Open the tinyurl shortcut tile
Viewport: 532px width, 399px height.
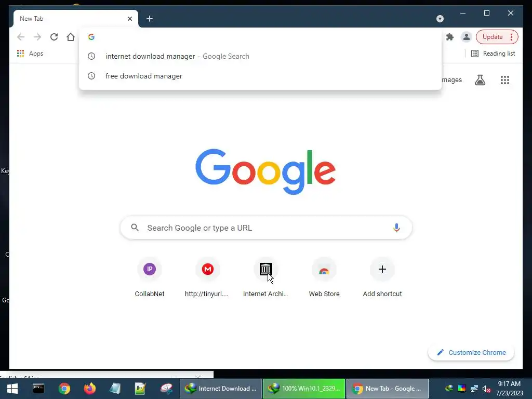(208, 278)
